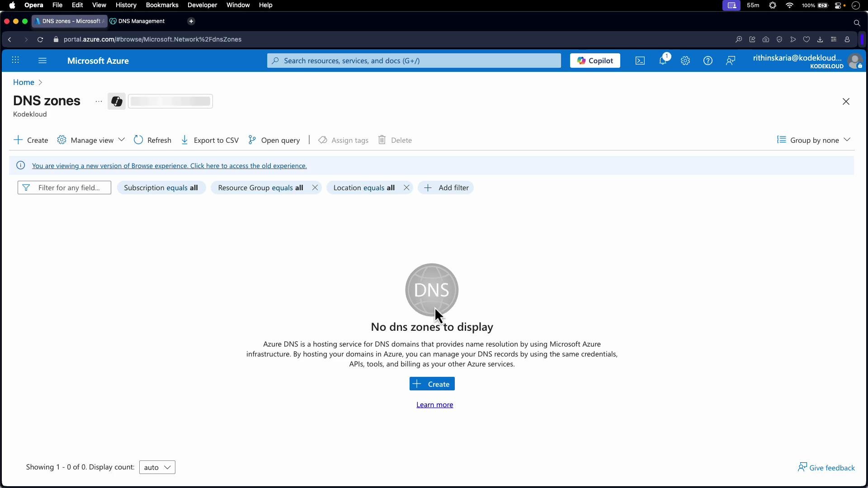This screenshot has width=868, height=488.
Task: Open the Microsoft apps grid launcher
Action: [x=15, y=61]
